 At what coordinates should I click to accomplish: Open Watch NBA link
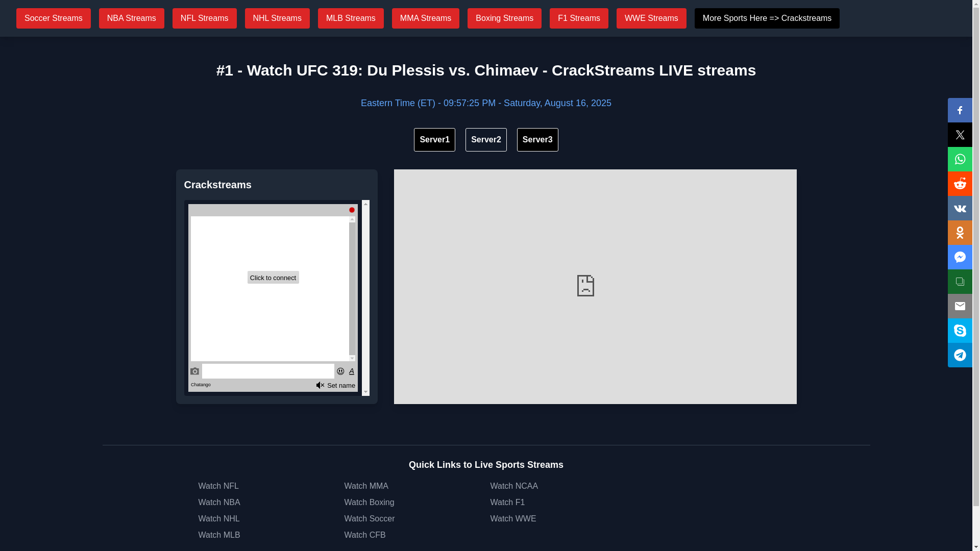pos(219,503)
